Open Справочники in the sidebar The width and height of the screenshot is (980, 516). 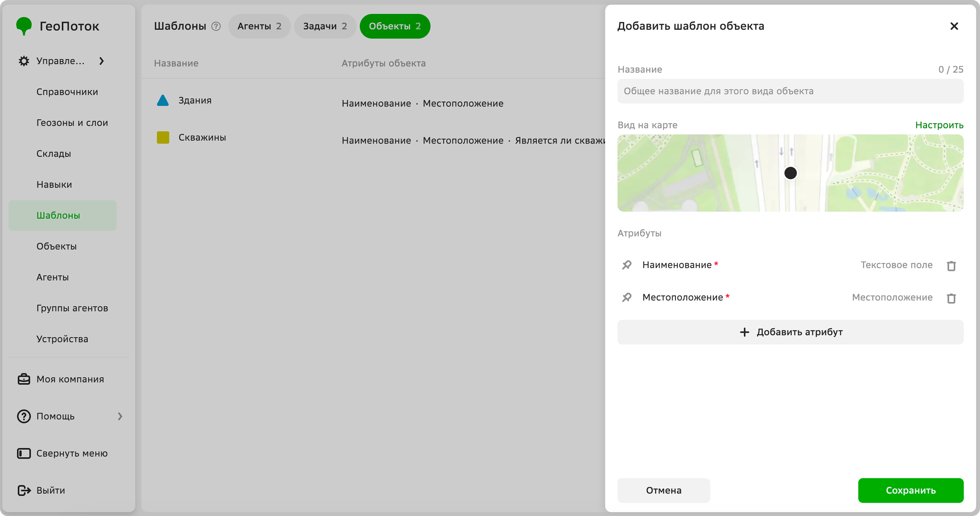67,92
